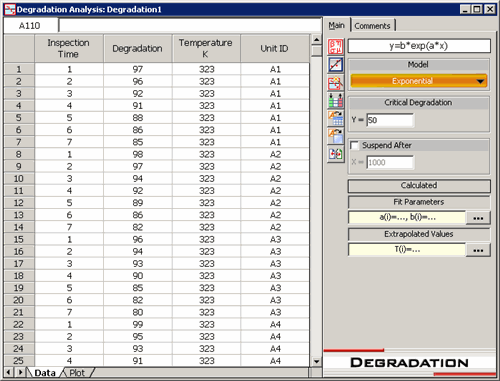
Task: Toggle the Suspend After checkbox
Action: point(354,146)
